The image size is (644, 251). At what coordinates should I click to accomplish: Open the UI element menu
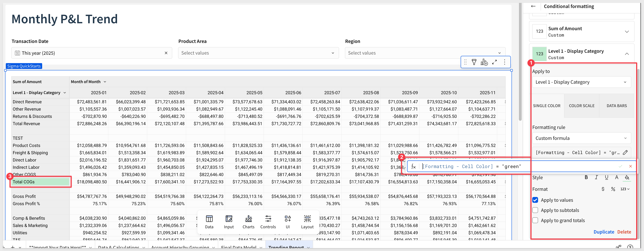coord(288,222)
